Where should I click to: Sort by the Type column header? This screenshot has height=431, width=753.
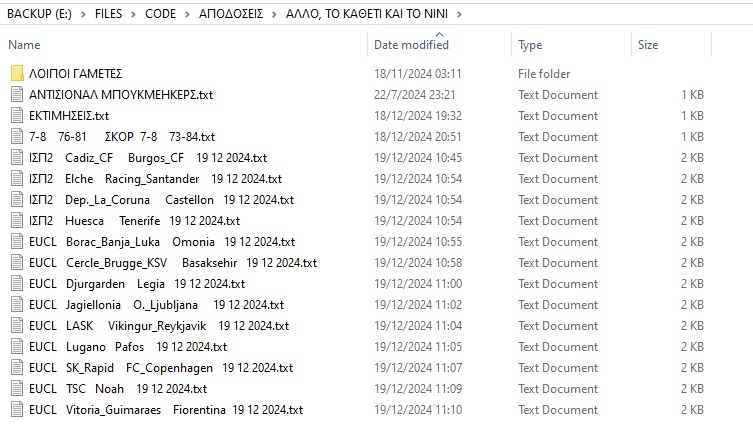coord(530,45)
